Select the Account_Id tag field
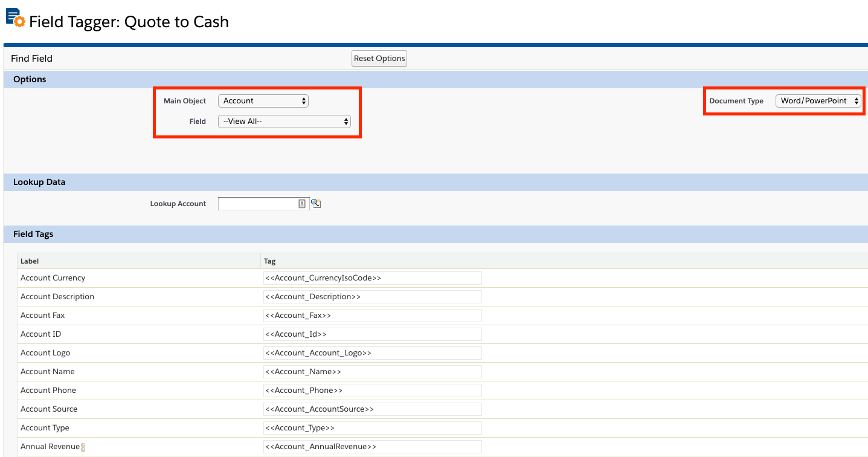The width and height of the screenshot is (868, 457). [x=373, y=334]
